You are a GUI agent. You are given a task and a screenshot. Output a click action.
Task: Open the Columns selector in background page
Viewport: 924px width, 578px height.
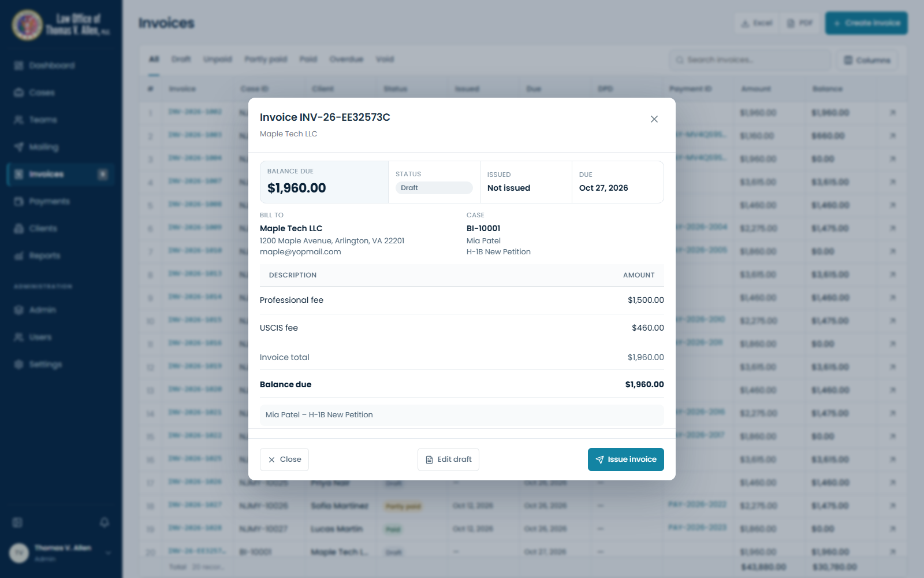[x=867, y=60]
